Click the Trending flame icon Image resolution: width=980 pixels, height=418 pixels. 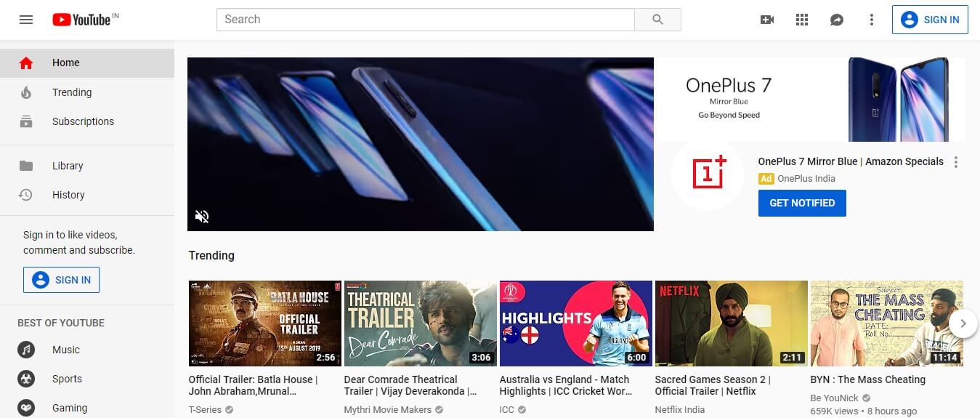coord(26,92)
